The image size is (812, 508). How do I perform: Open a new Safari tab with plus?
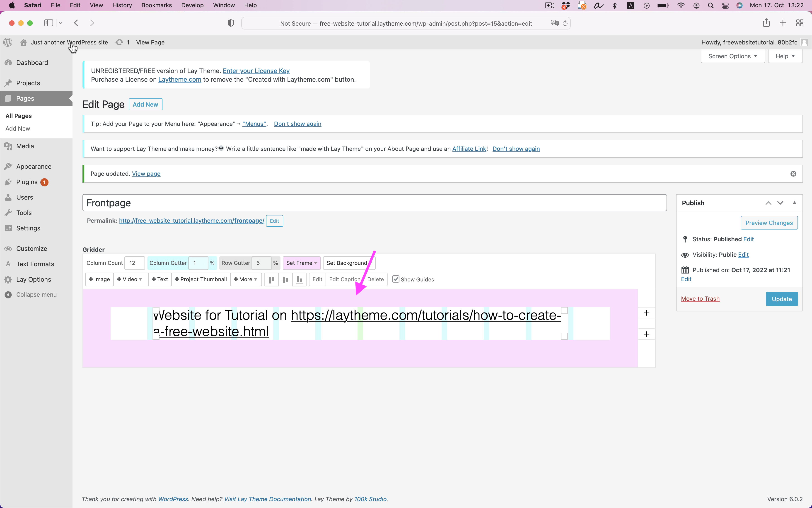coord(783,23)
